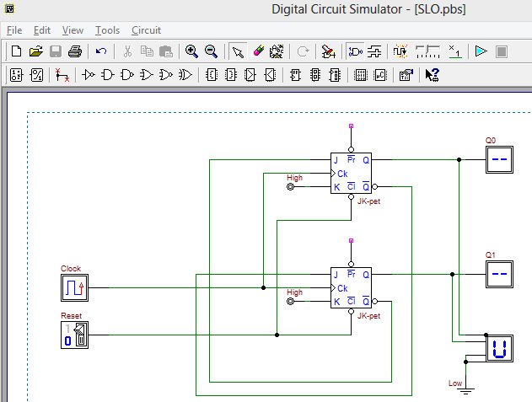Start simulation with the play button
This screenshot has width=532, height=402.
coord(481,51)
